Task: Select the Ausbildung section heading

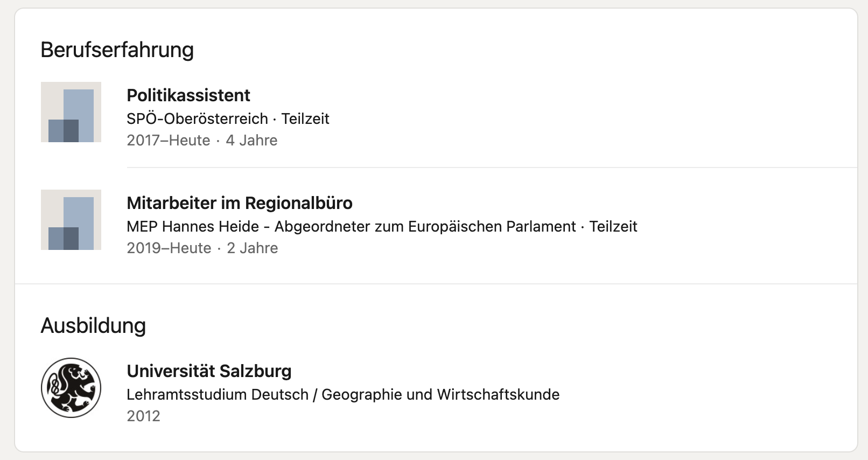Action: [x=93, y=325]
